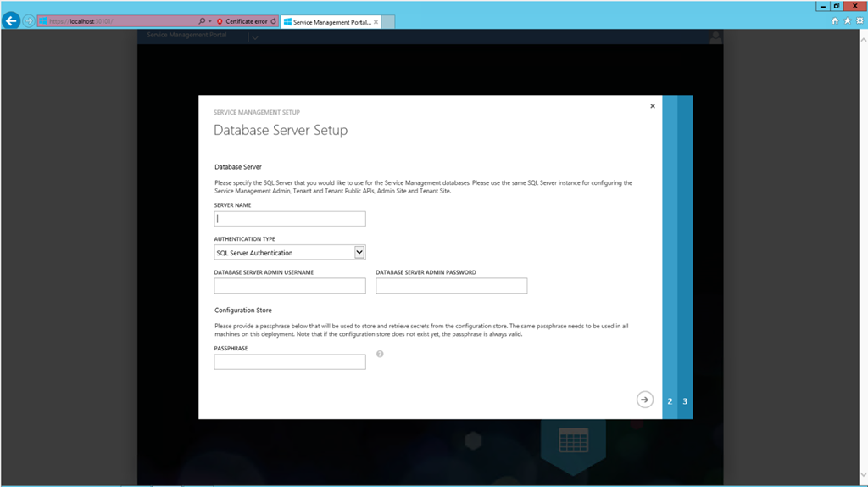
Task: Click the refresh icon in address bar
Action: click(x=273, y=21)
